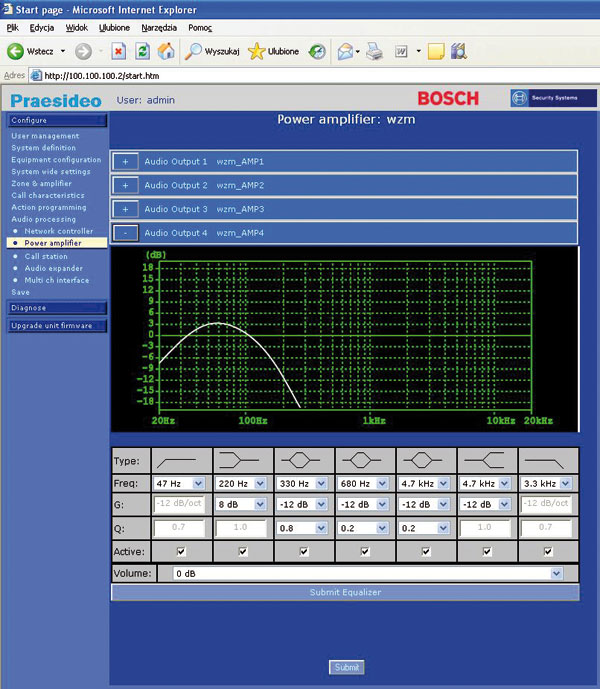Open Upgrade unit firmware section
The width and height of the screenshot is (600, 689).
57,326
